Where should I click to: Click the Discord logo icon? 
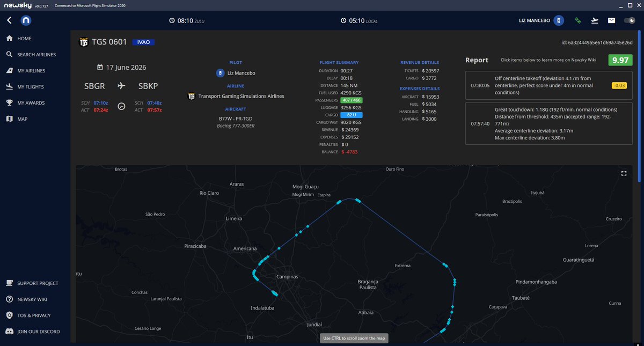(9, 332)
